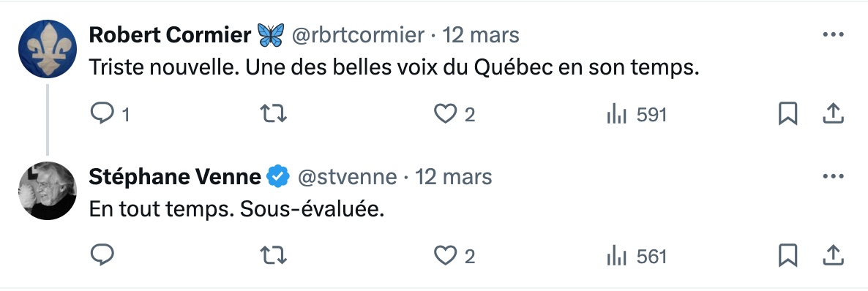Image resolution: width=868 pixels, height=291 pixels.
Task: Open Stéphane Venne display name profile
Action: point(175,177)
